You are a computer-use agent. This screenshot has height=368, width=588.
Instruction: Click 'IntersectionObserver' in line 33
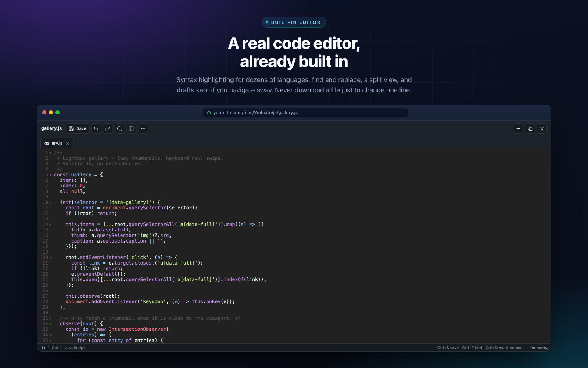(137, 329)
